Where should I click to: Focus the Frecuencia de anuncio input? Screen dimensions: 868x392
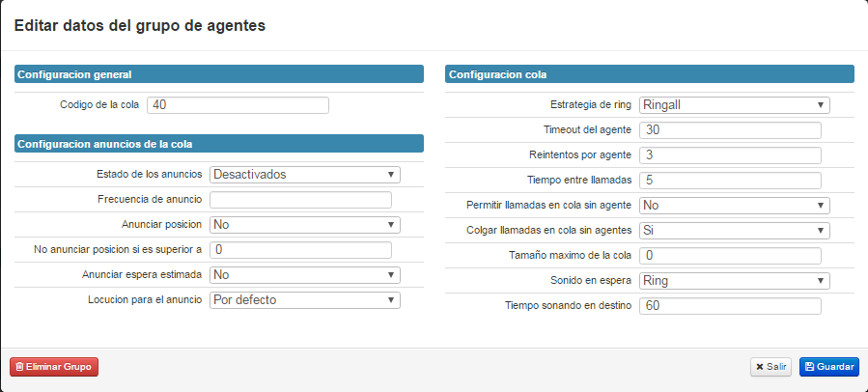tap(300, 200)
